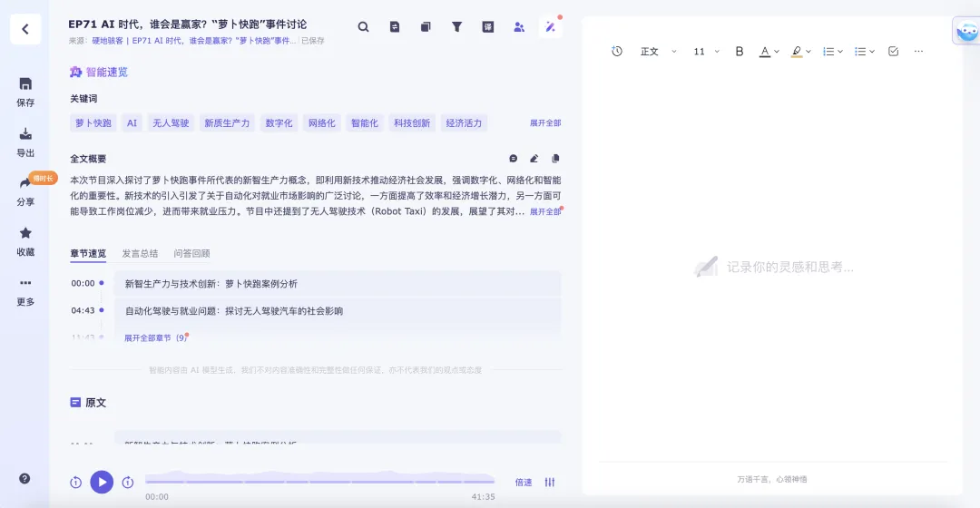Click the bulleted list icon

pos(860,51)
